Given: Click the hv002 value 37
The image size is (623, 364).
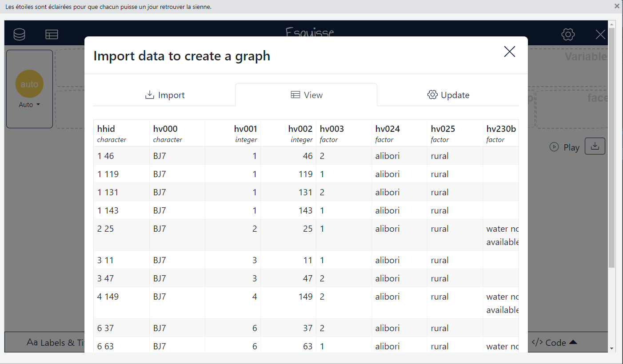Looking at the screenshot, I should tap(308, 328).
